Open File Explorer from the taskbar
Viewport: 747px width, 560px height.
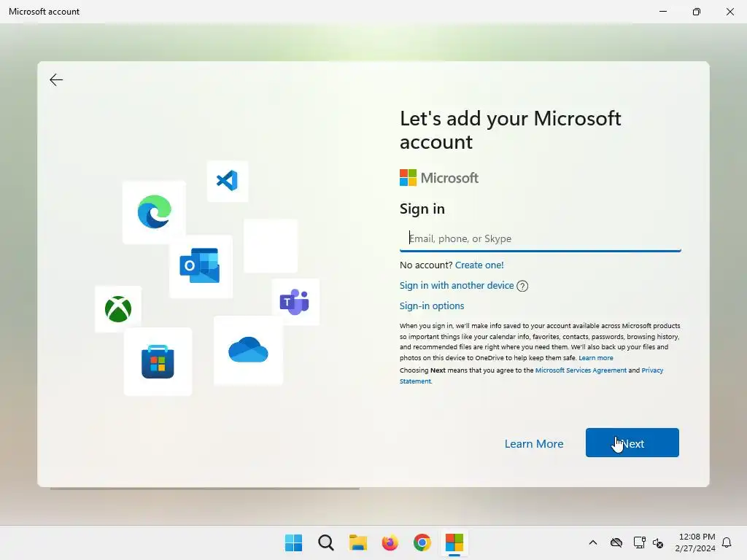(x=357, y=542)
